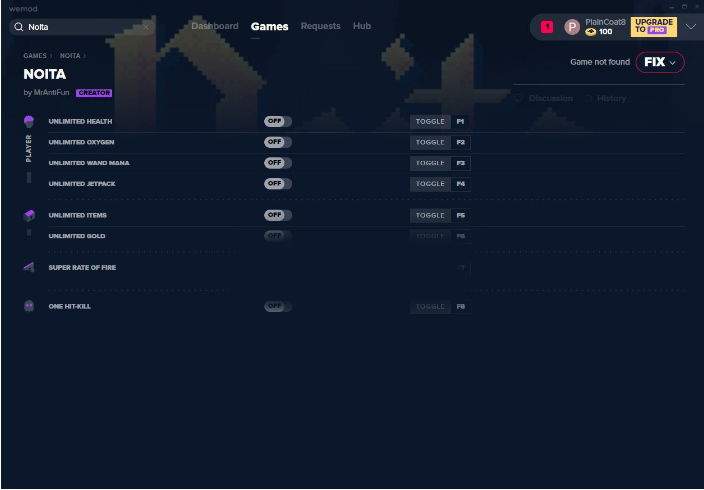The width and height of the screenshot is (704, 490).
Task: Expand the account menu chevron
Action: [691, 27]
